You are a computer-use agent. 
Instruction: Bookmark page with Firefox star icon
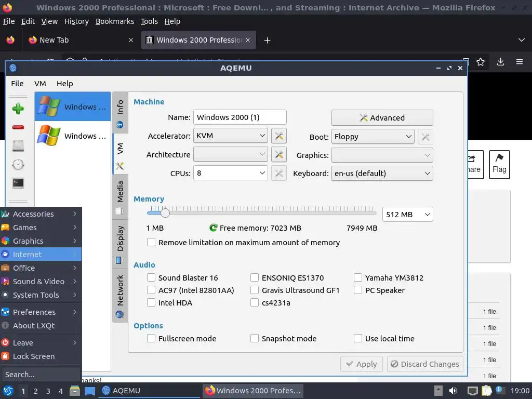(481, 62)
